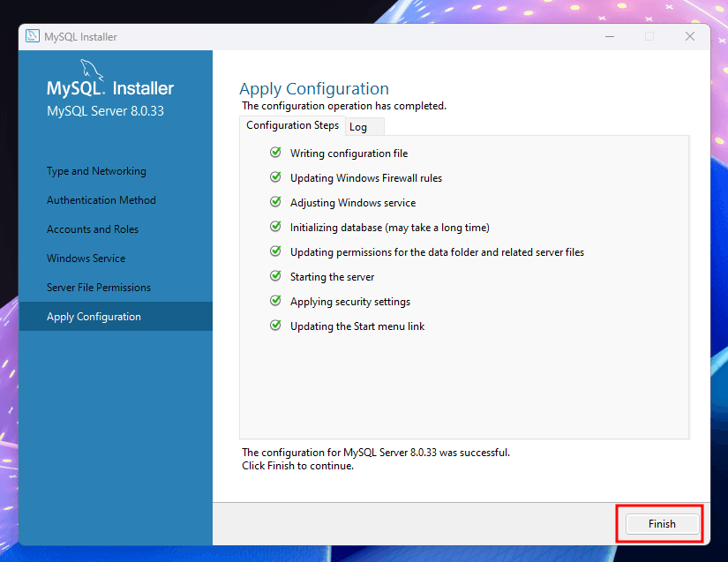Click the MySQL Installer title bar icon
The width and height of the screenshot is (728, 562).
tap(33, 36)
